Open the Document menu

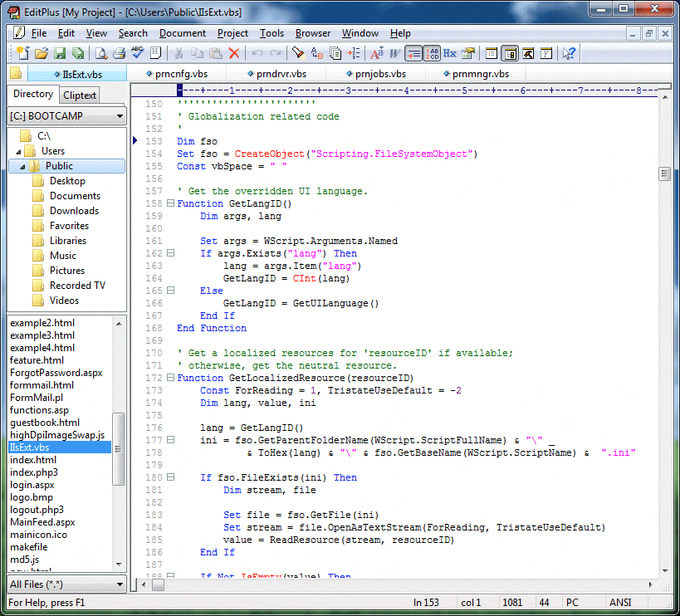(182, 33)
